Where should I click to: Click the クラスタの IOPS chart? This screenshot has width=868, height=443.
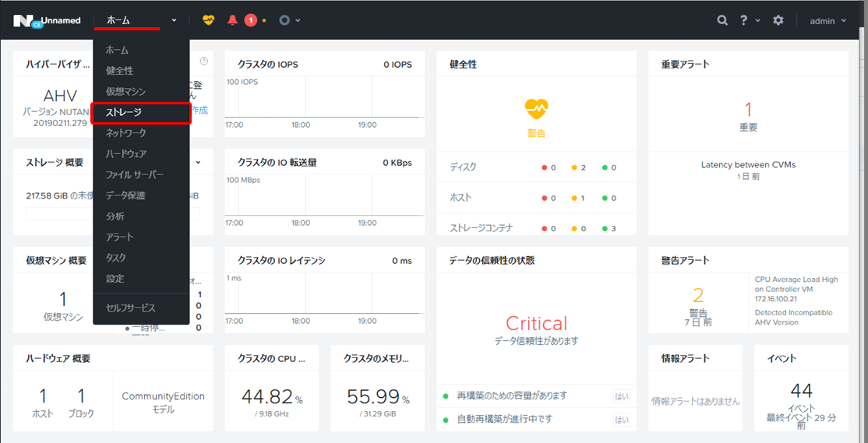(324, 103)
